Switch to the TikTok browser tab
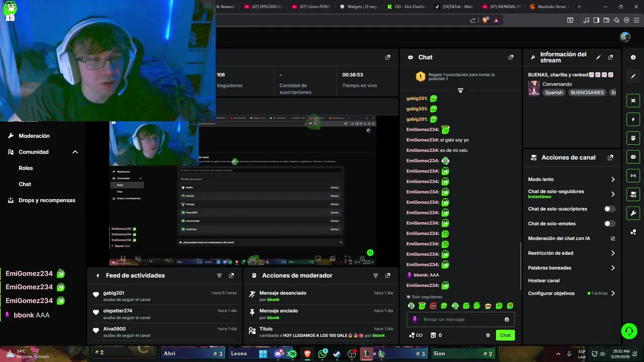644x362 pixels. (x=454, y=7)
